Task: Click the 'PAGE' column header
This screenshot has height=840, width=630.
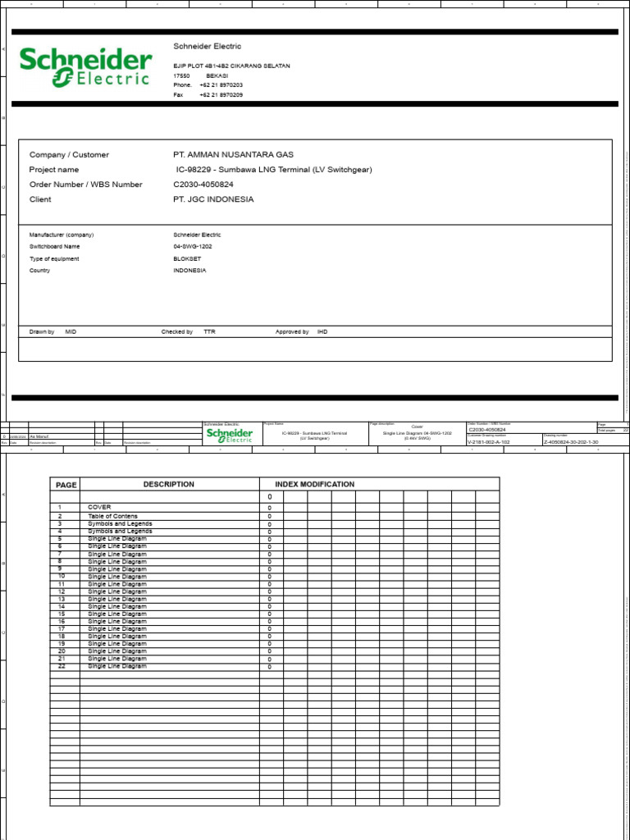Action: pyautogui.click(x=66, y=485)
